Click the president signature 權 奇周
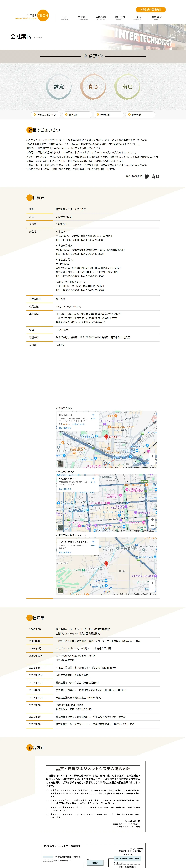186x868 pixels. pyautogui.click(x=152, y=176)
